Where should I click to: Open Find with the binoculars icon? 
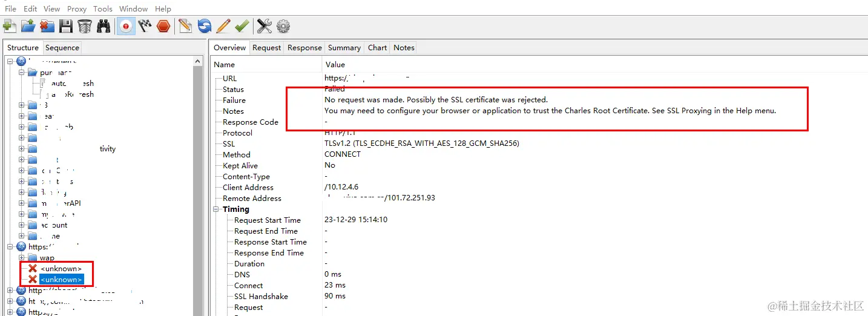[x=104, y=26]
